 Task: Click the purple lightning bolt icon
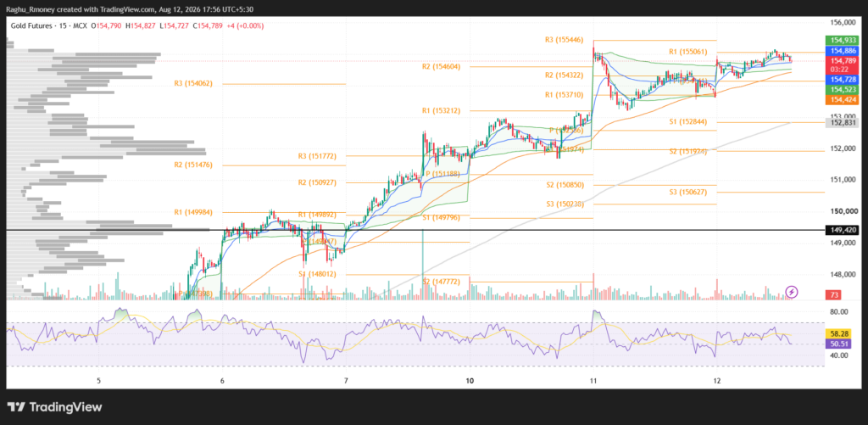[793, 291]
